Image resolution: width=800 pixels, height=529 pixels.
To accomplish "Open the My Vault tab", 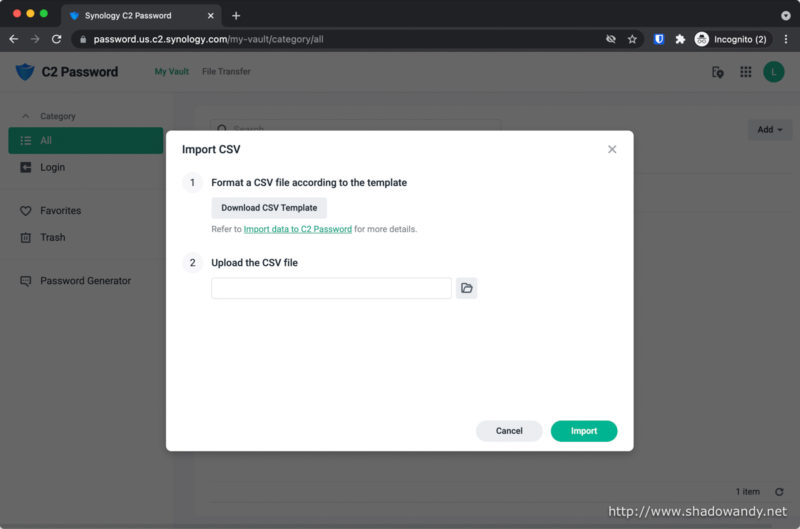I will pos(171,71).
